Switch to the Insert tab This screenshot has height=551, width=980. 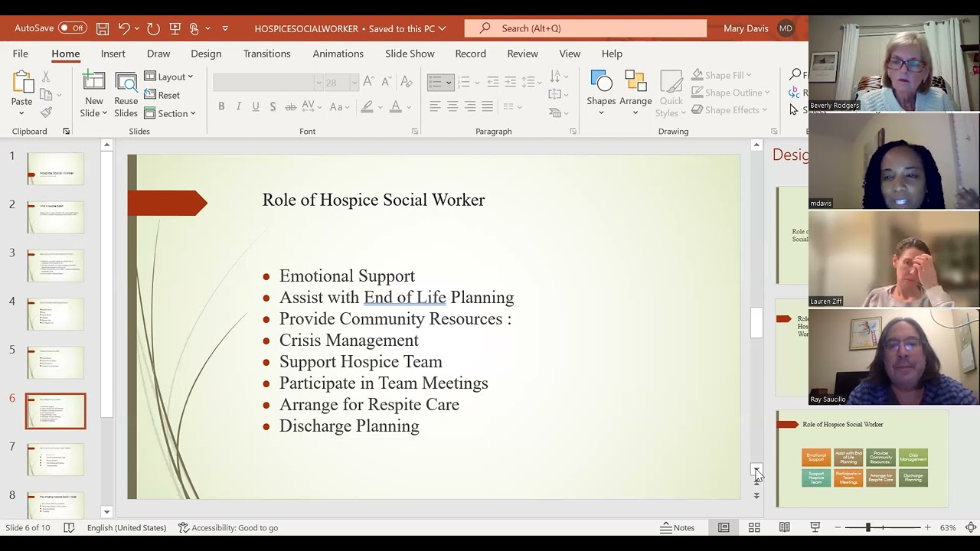(113, 54)
